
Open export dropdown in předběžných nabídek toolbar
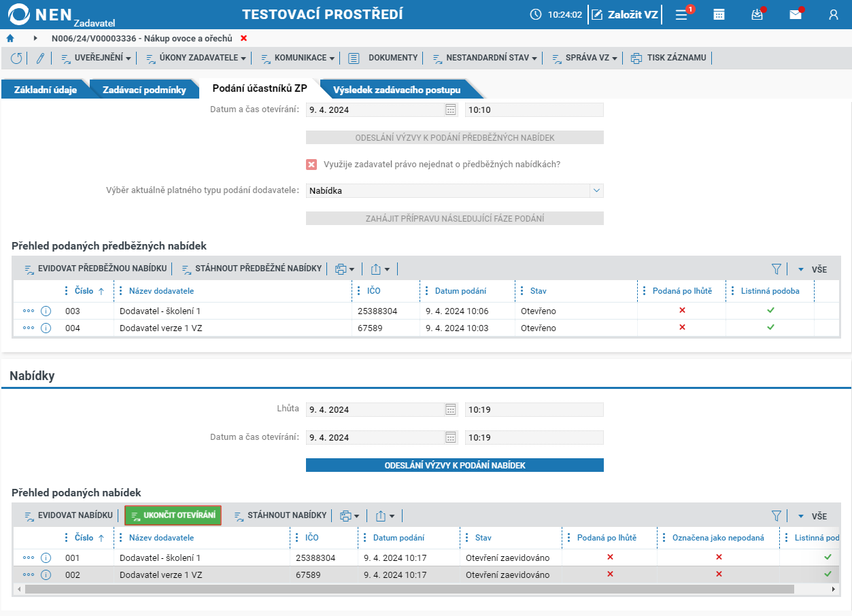(x=380, y=269)
